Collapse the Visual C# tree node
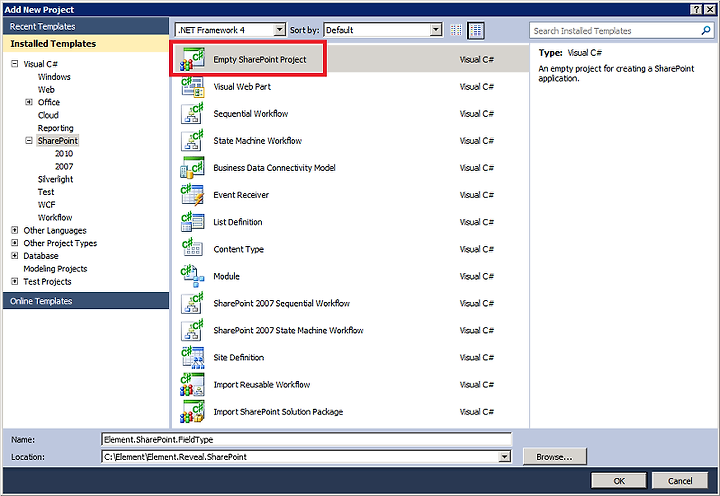Image resolution: width=720 pixels, height=496 pixels. (15, 64)
